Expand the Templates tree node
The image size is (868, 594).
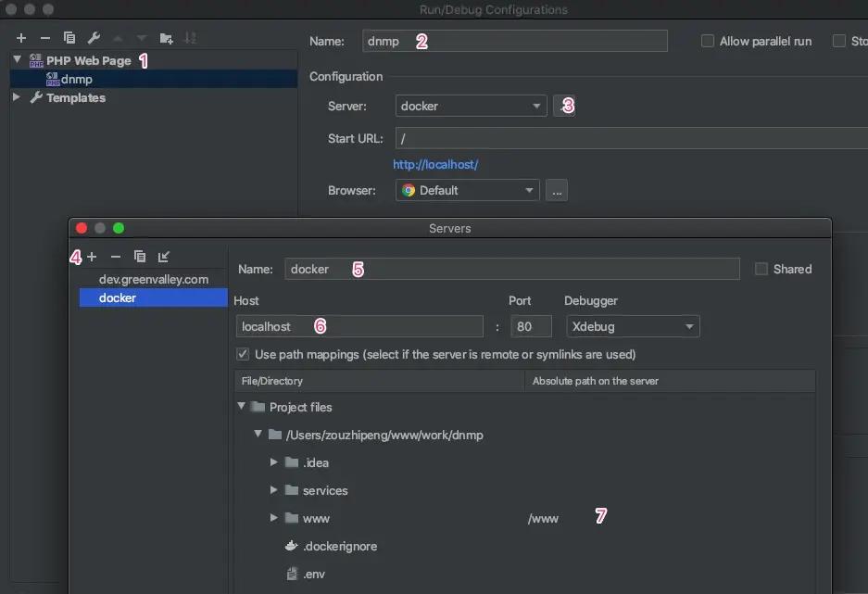click(17, 97)
